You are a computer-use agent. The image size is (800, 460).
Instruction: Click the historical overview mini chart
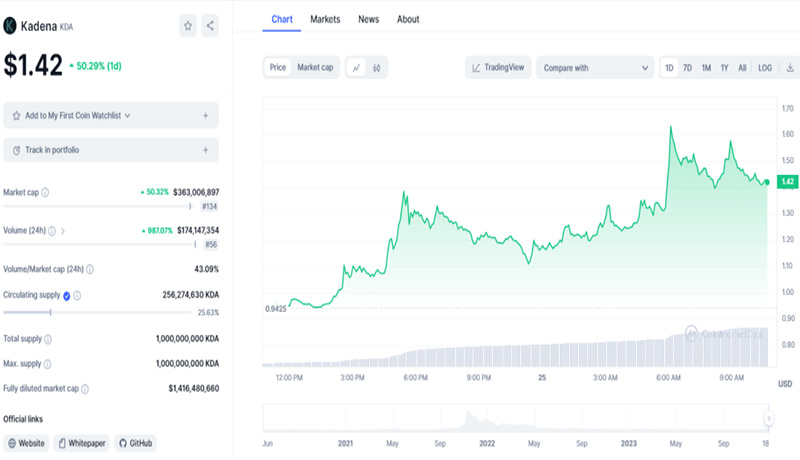pos(515,418)
